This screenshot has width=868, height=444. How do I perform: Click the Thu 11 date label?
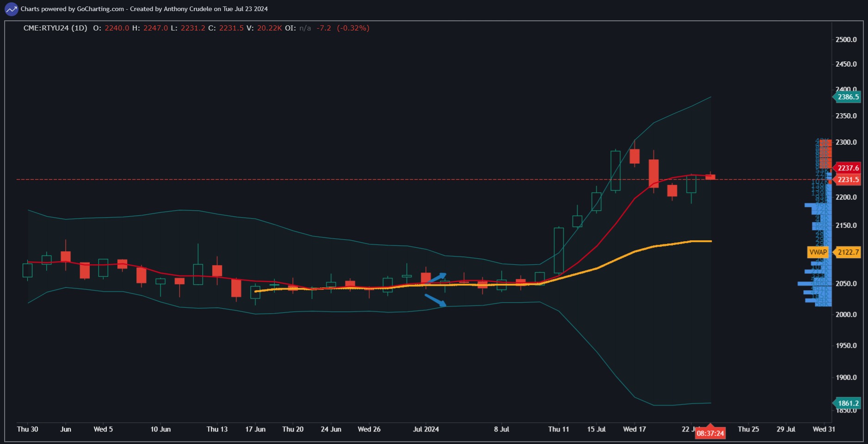[x=559, y=429]
